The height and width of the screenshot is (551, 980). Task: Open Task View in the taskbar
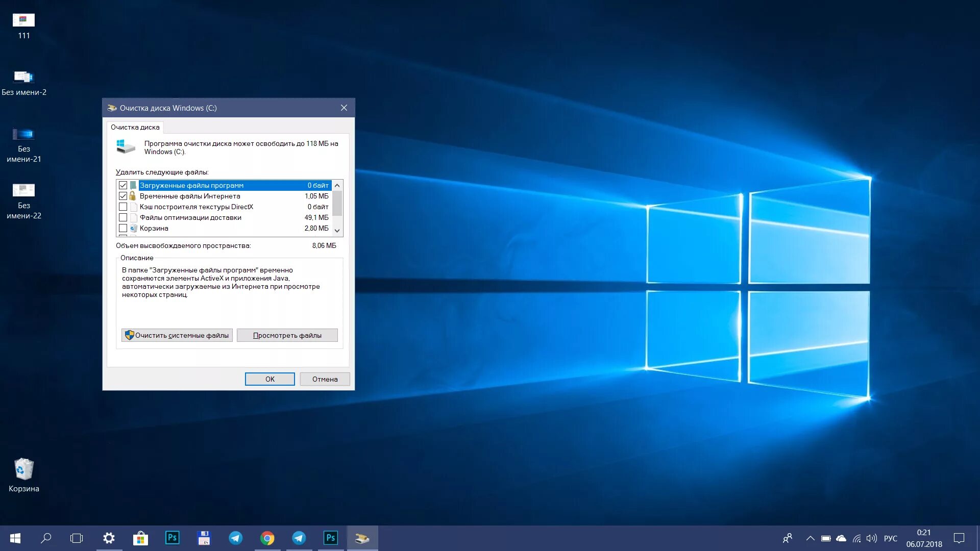pos(77,538)
